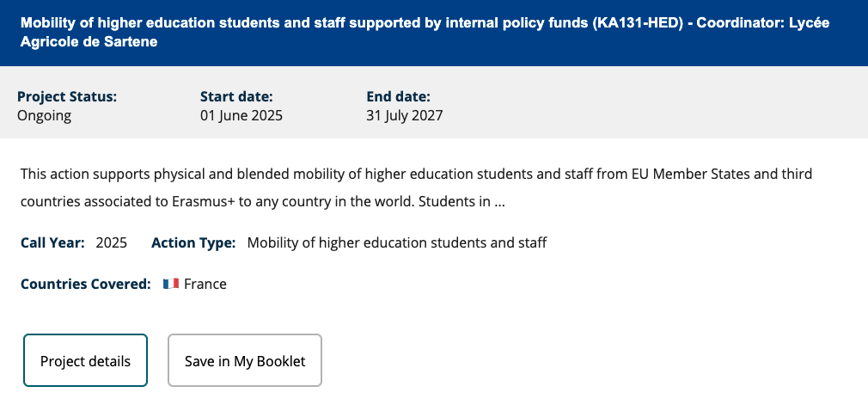Open the Project details button
The image size is (868, 417).
click(85, 360)
